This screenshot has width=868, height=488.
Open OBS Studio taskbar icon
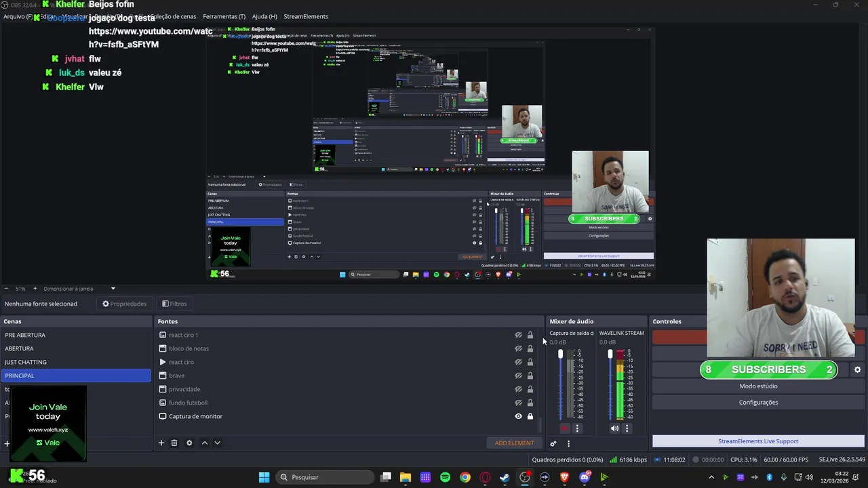[524, 477]
